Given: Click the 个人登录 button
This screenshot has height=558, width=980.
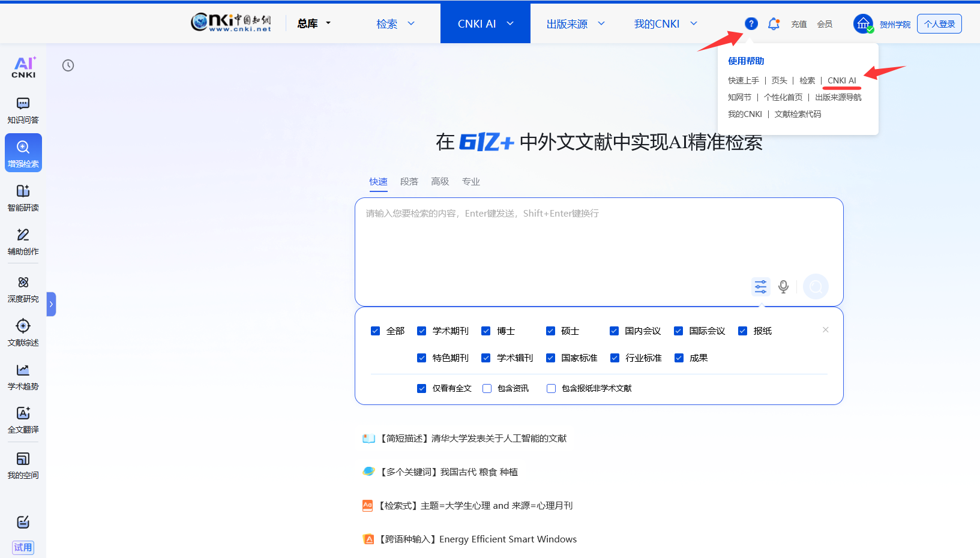Looking at the screenshot, I should (x=939, y=24).
